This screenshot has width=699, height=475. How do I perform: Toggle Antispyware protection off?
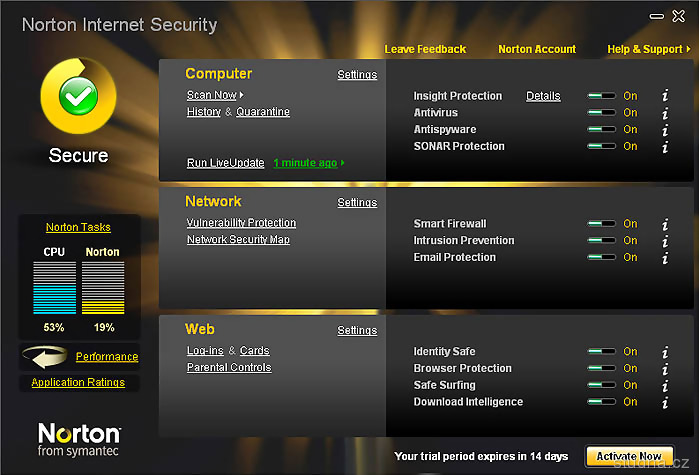tap(601, 130)
